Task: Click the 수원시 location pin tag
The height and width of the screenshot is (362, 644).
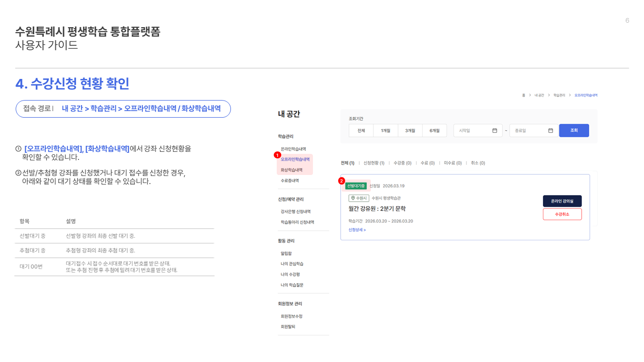Action: click(x=359, y=198)
